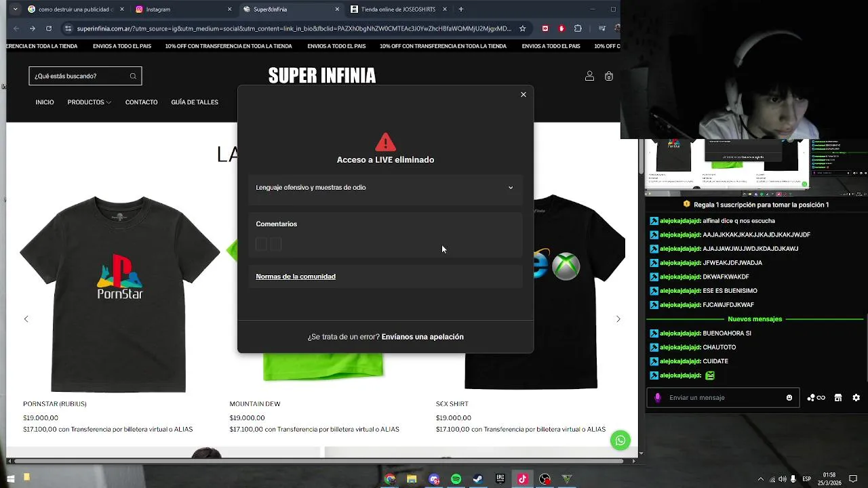Open the user account icon

pyautogui.click(x=589, y=76)
